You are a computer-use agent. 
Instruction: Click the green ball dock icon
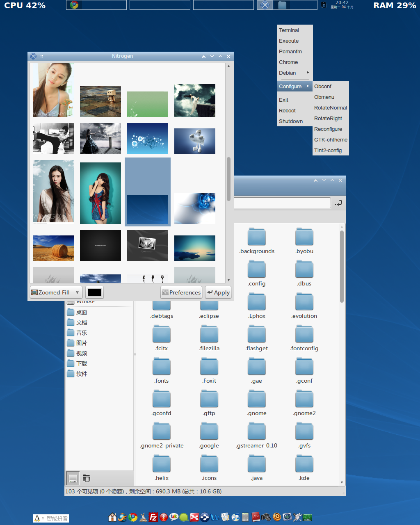[184, 517]
